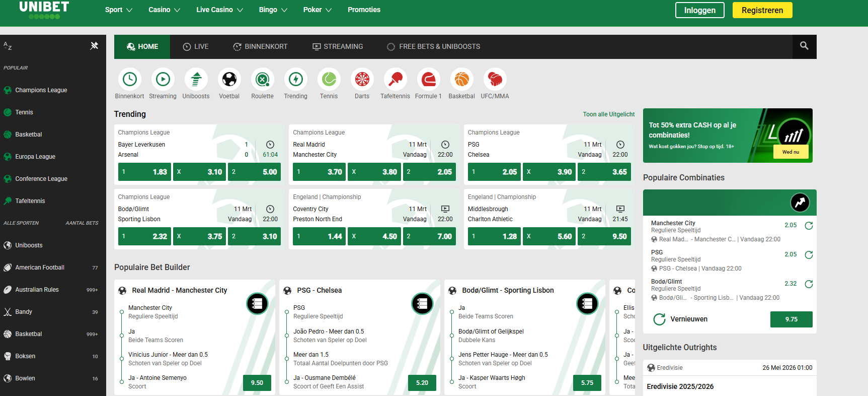The height and width of the screenshot is (396, 868).
Task: Select Middlesbrough win odds 1.28
Action: pos(494,236)
